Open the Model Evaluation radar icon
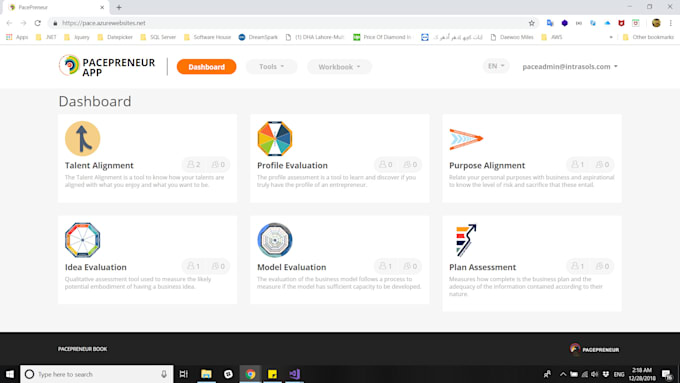680x383 pixels. [x=275, y=240]
